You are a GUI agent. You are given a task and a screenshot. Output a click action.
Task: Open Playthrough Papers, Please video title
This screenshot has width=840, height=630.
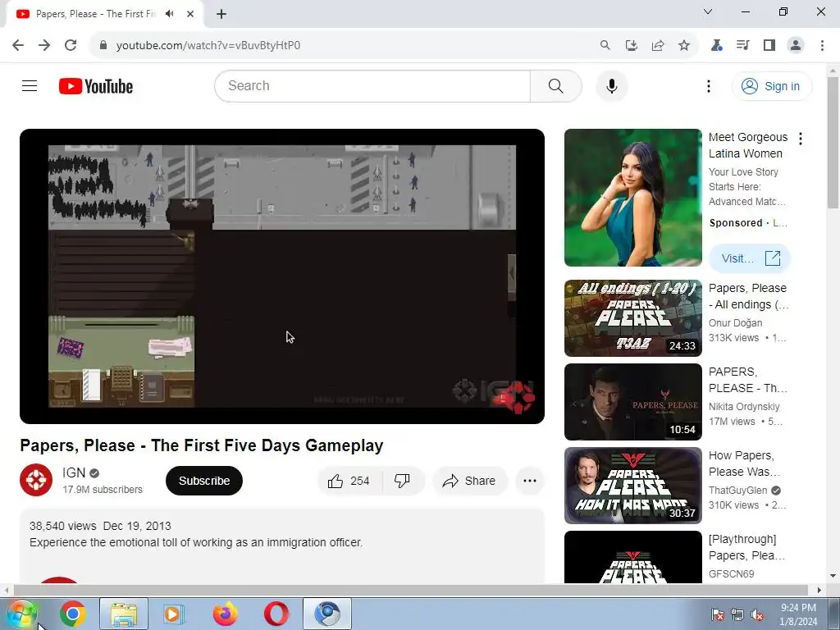point(746,547)
